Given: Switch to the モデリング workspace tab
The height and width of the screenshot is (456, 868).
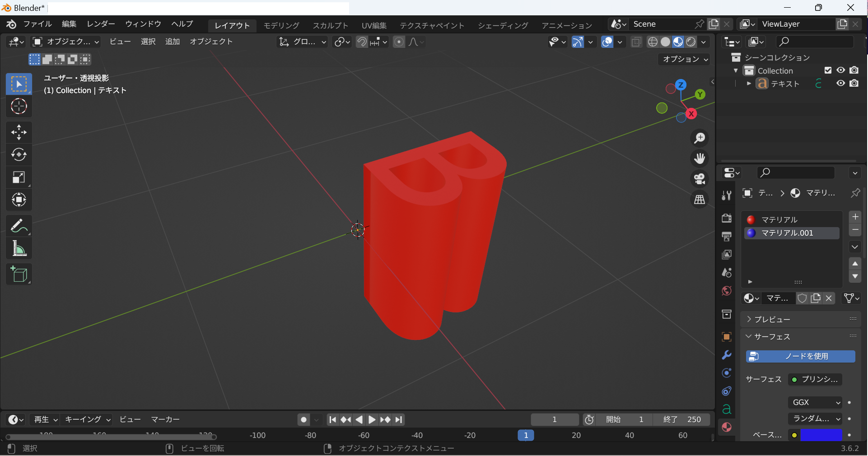Looking at the screenshot, I should [281, 25].
